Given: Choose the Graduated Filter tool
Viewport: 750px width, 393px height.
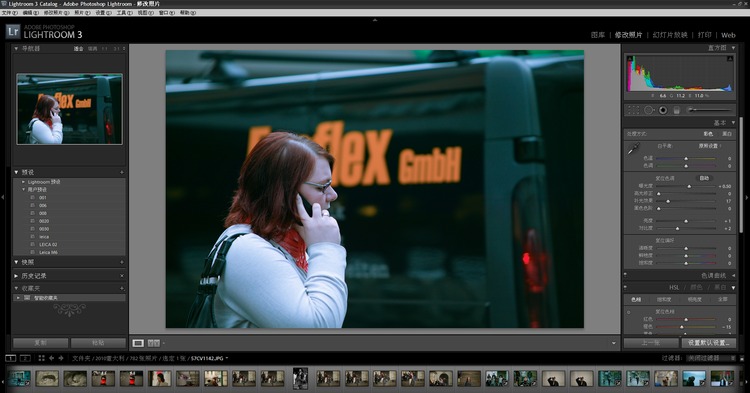Looking at the screenshot, I should pos(677,110).
